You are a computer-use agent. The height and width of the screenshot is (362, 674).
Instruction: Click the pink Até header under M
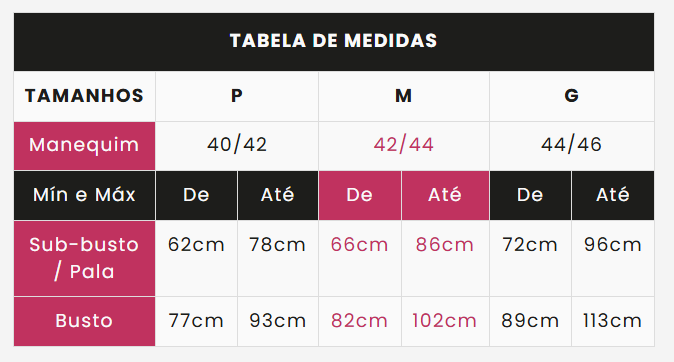point(445,195)
